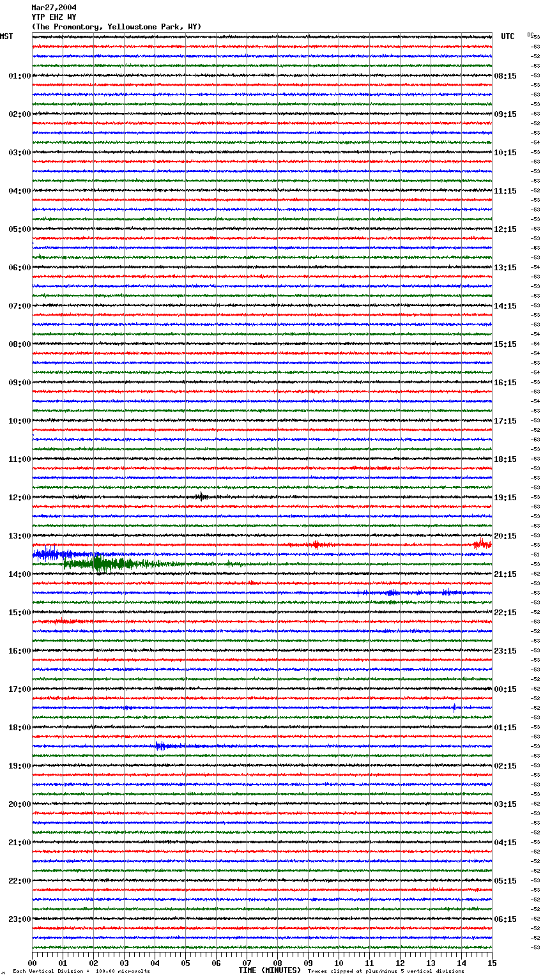Click the 00:15 UTC time label
Screen dimensions: 543x980
[x=505, y=689]
